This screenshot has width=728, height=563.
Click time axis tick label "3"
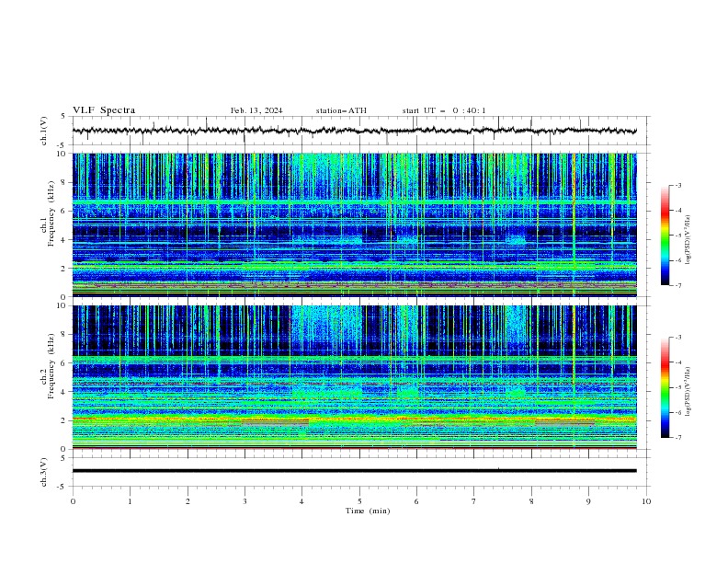click(245, 501)
